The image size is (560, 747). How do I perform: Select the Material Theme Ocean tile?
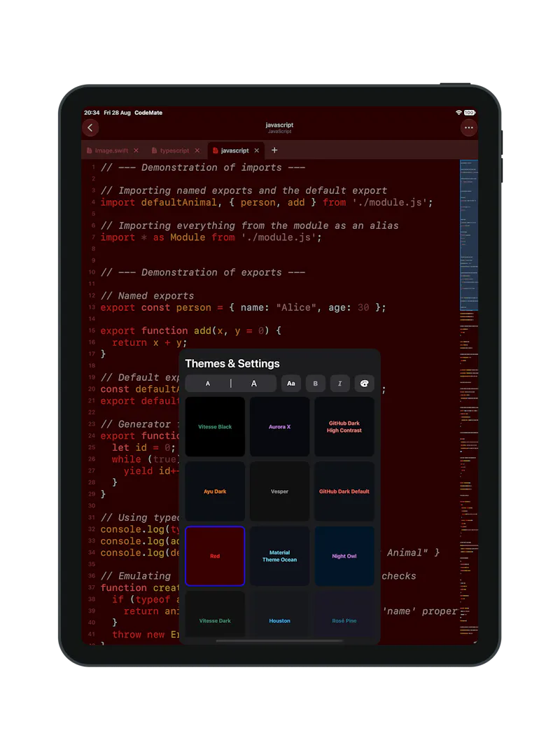(x=279, y=556)
